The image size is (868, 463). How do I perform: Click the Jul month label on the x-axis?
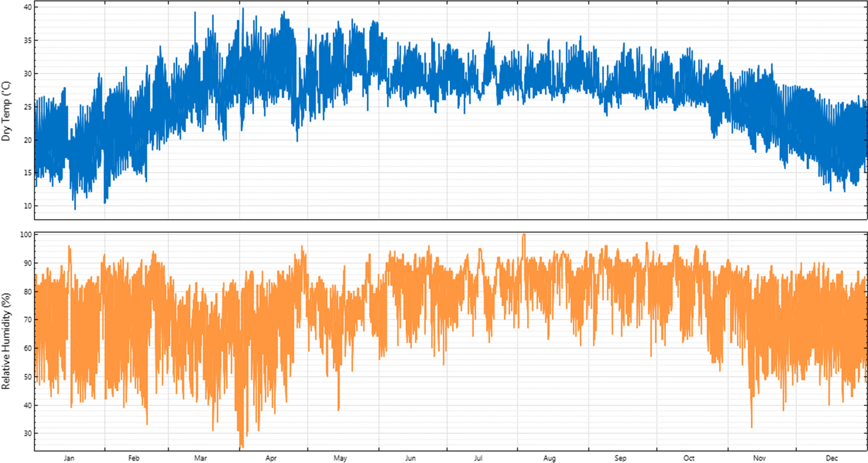point(479,458)
